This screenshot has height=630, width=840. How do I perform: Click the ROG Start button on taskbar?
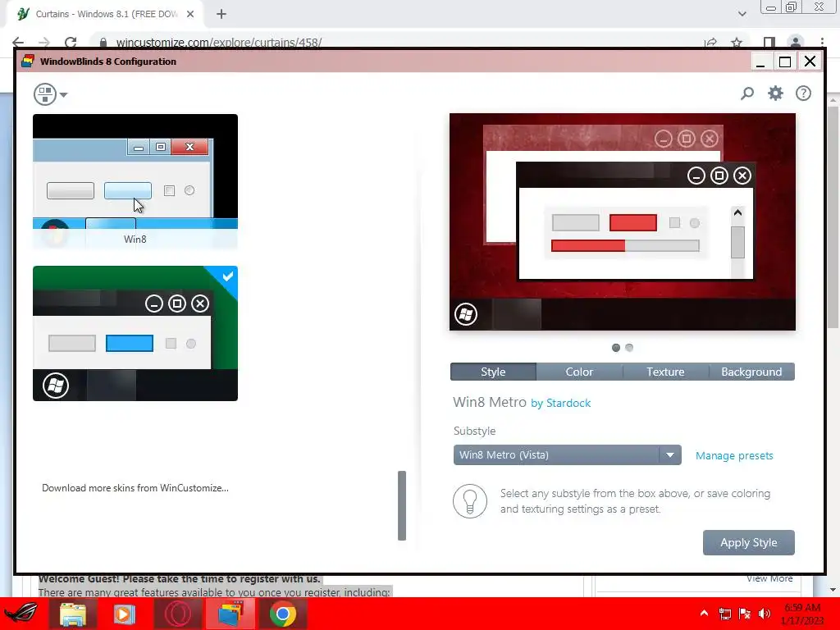coord(21,614)
